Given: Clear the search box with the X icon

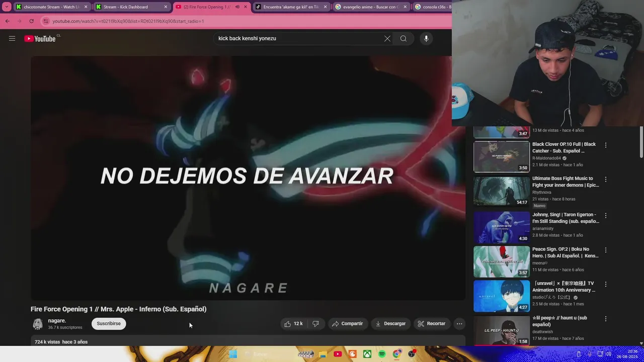Looking at the screenshot, I should pyautogui.click(x=387, y=38).
